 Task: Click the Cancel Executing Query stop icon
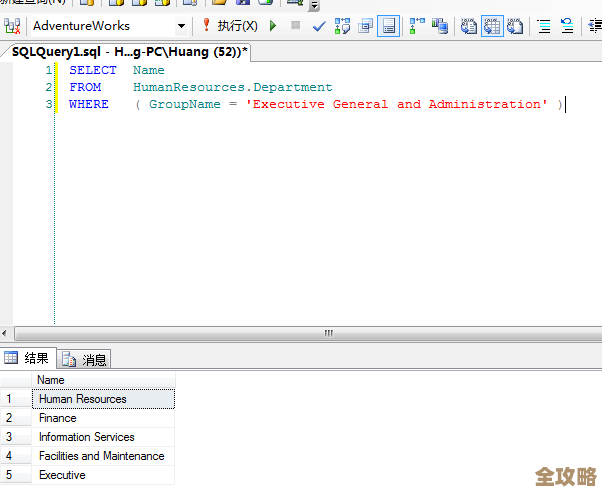[x=295, y=25]
